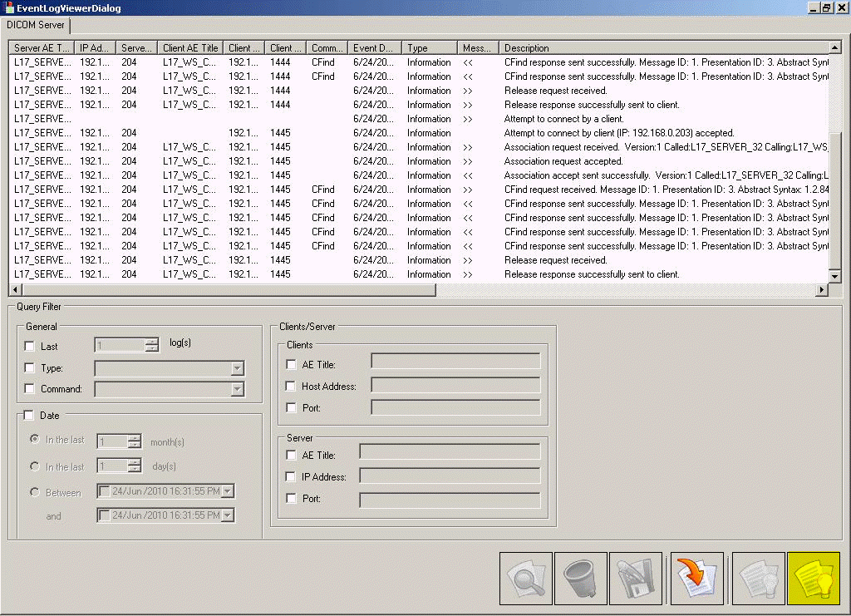851x616 pixels.
Task: Open the Between date picker dropdown
Action: click(228, 491)
